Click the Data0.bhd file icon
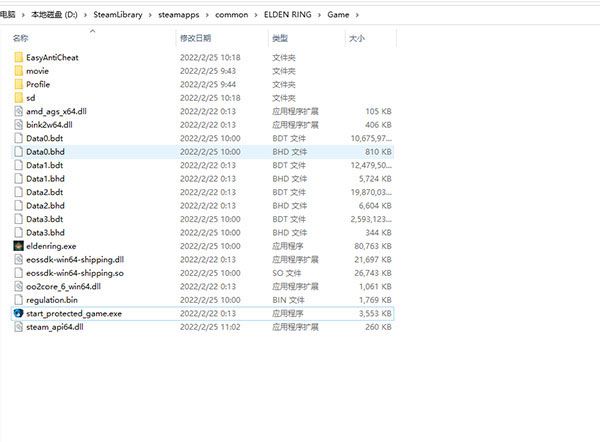This screenshot has height=442, width=600. 19,152
